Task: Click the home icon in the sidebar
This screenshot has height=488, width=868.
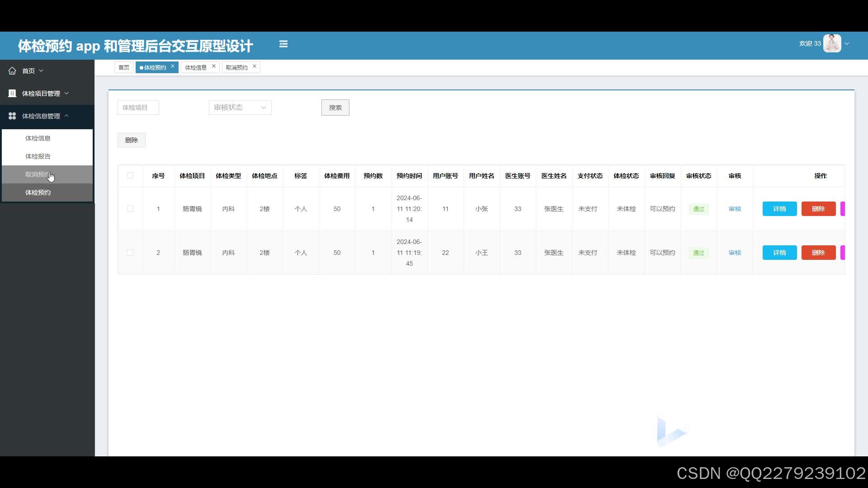Action: [x=12, y=70]
